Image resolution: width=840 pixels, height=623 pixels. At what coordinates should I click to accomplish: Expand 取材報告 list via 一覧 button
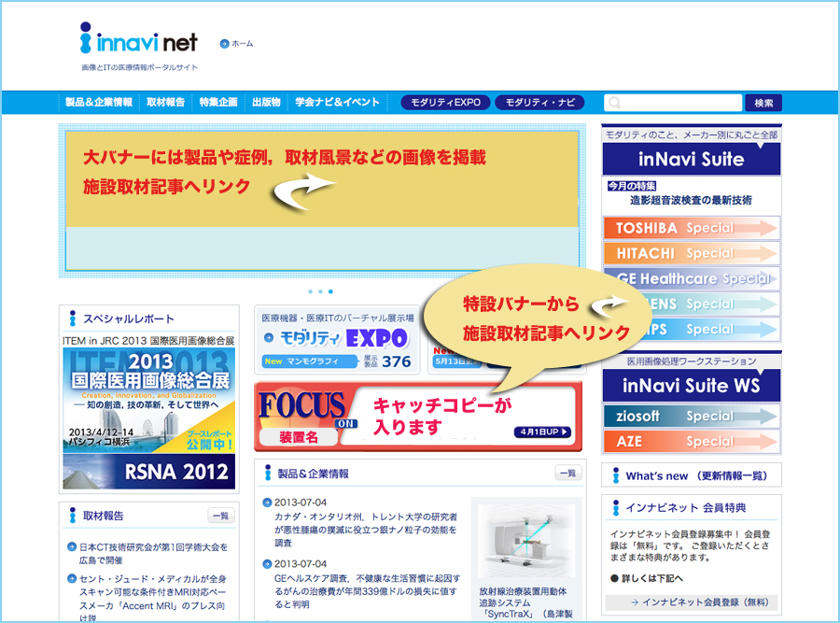click(221, 516)
